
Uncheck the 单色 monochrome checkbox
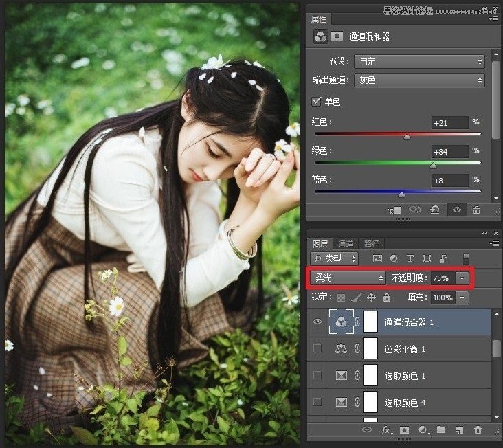tap(316, 101)
